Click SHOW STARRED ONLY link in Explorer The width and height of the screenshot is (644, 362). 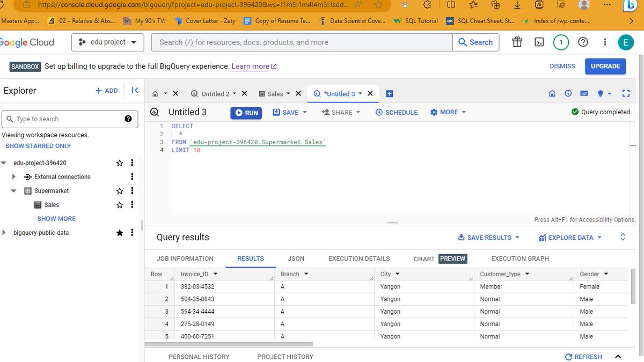(38, 145)
